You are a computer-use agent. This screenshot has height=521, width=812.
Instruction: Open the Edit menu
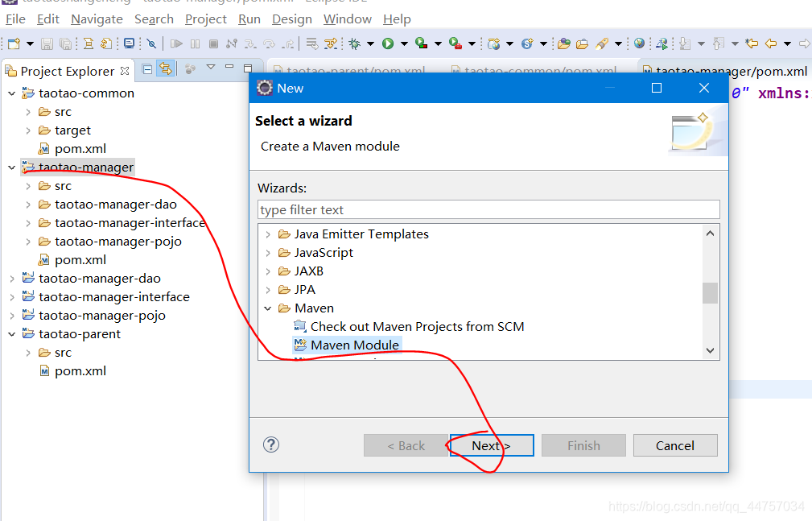[48, 19]
